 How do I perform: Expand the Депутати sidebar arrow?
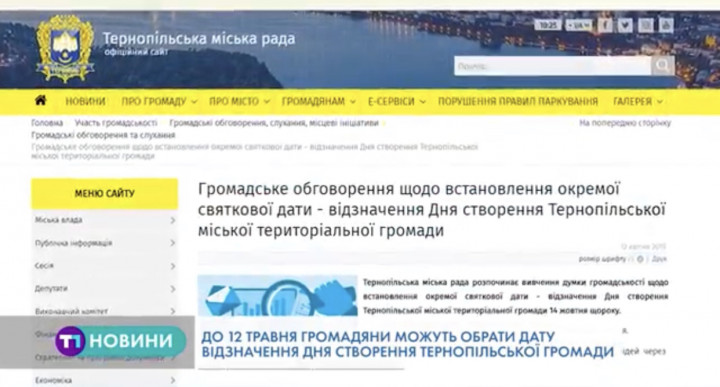(173, 289)
